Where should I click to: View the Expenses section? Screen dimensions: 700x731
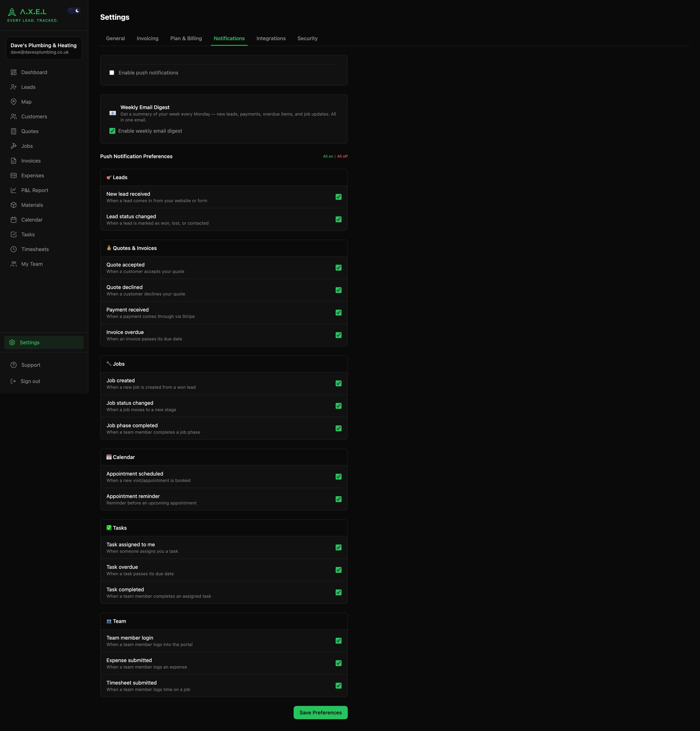[33, 175]
